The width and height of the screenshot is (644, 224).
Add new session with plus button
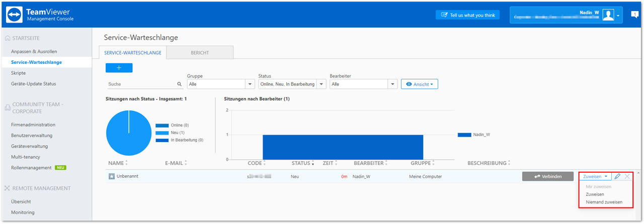119,68
